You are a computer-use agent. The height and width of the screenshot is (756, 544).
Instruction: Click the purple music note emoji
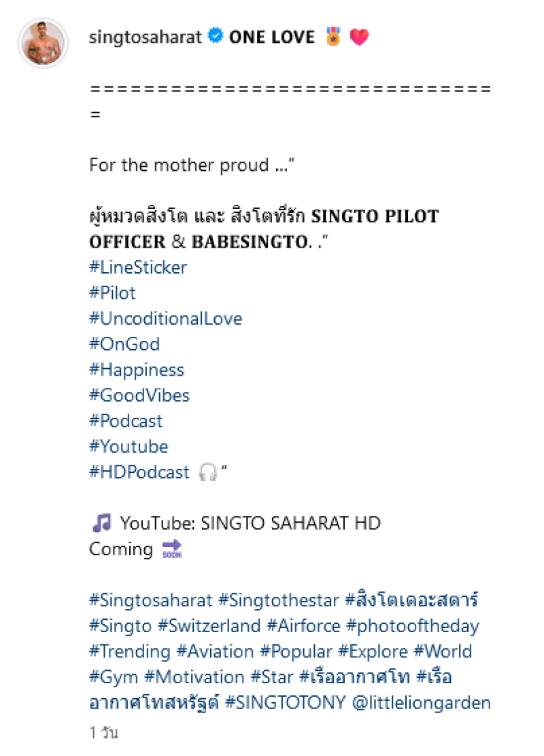tap(101, 523)
